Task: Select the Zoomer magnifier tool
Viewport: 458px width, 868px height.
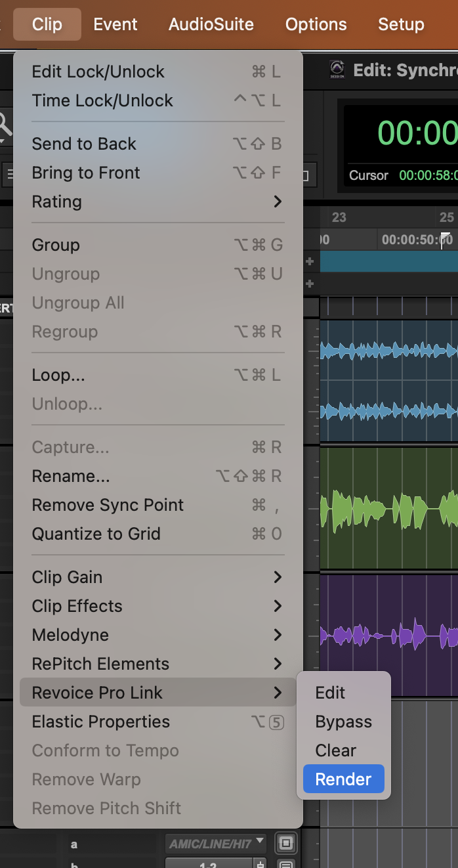Action: click(5, 125)
